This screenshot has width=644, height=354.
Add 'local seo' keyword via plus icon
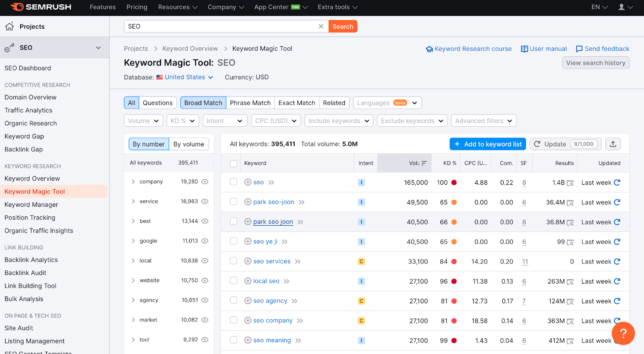coord(248,281)
